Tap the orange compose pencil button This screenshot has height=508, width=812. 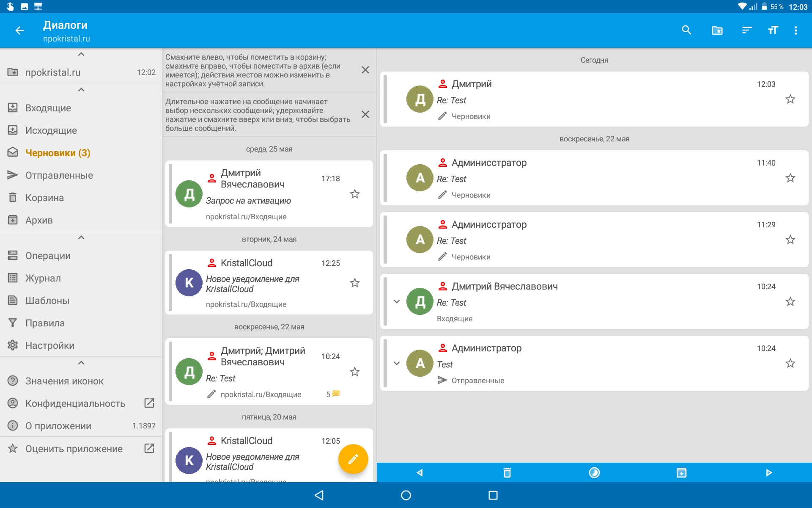pyautogui.click(x=353, y=459)
